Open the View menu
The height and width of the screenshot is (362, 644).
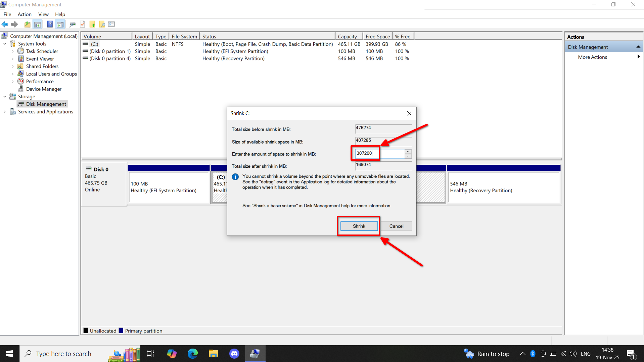pos(43,14)
